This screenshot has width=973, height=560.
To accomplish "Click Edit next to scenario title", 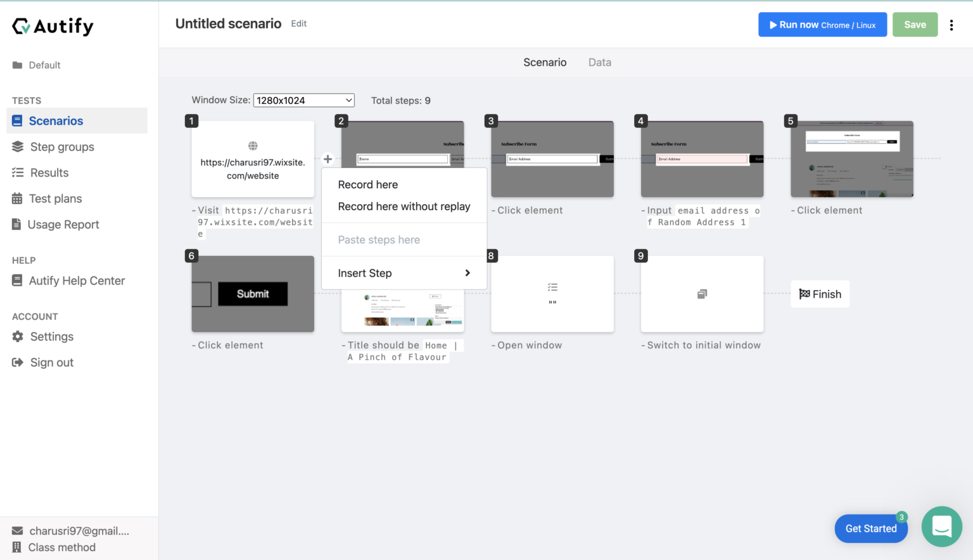I will click(298, 23).
